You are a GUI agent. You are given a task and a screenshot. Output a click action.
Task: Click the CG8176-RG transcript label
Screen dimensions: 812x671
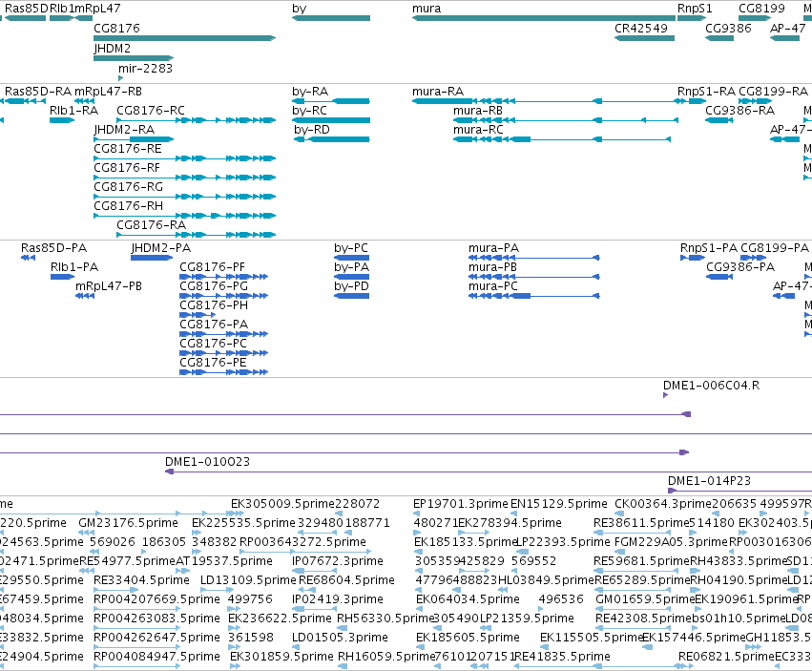coord(129,187)
